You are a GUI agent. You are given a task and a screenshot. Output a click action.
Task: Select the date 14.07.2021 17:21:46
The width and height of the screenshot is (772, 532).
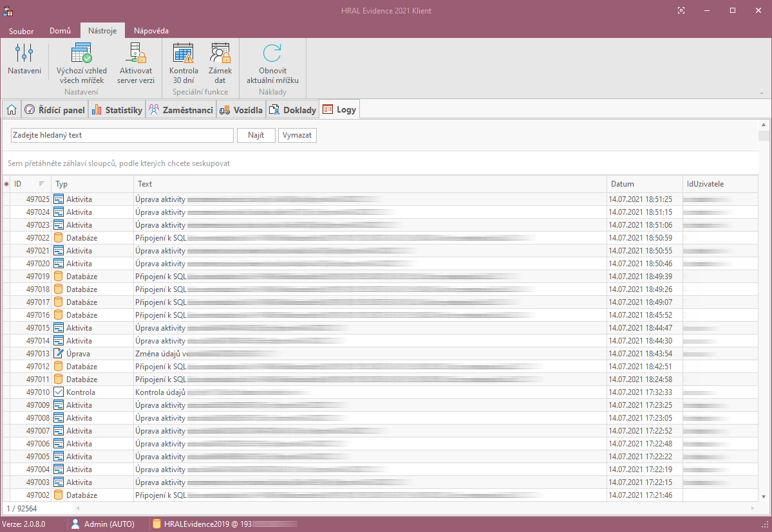point(640,495)
